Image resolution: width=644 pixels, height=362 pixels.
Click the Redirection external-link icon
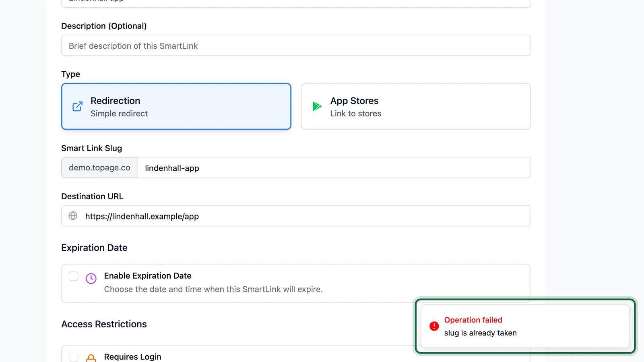tap(78, 106)
